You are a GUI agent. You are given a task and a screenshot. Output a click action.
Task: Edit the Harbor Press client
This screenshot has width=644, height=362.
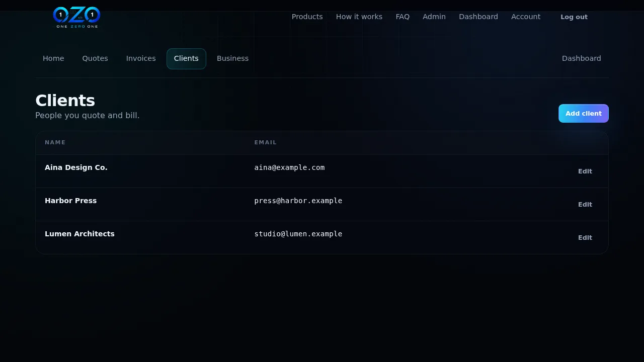tap(585, 205)
